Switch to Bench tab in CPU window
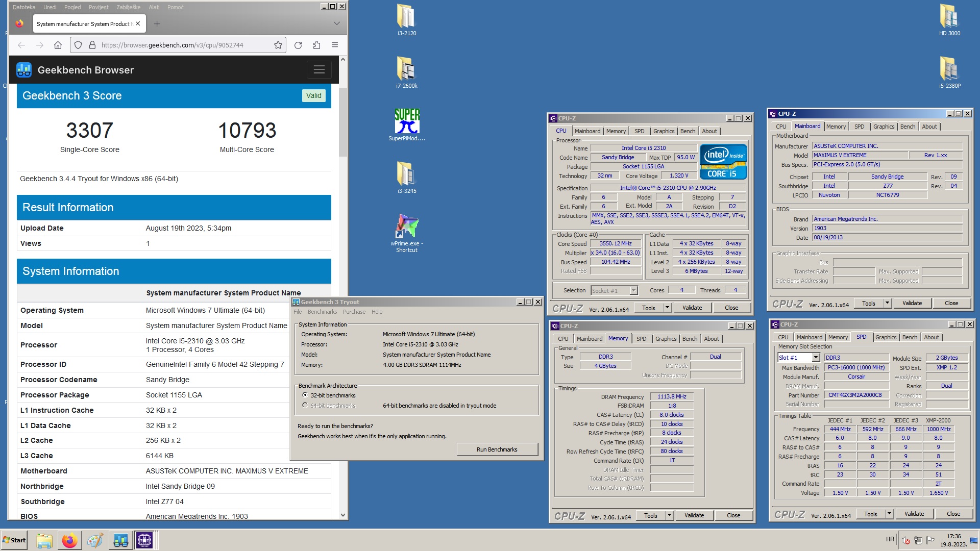This screenshot has height=551, width=980. [688, 131]
